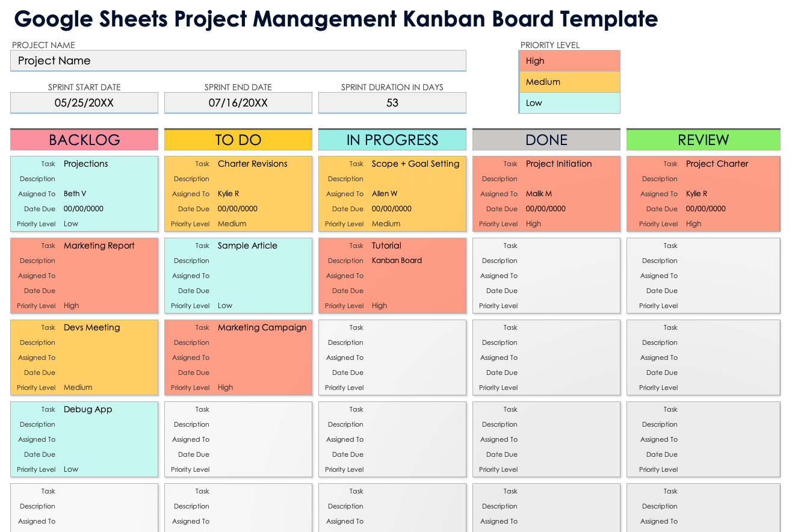This screenshot has height=532, width=792.
Task: Click Kanban Board description in Tutorial card
Action: pyautogui.click(x=397, y=261)
